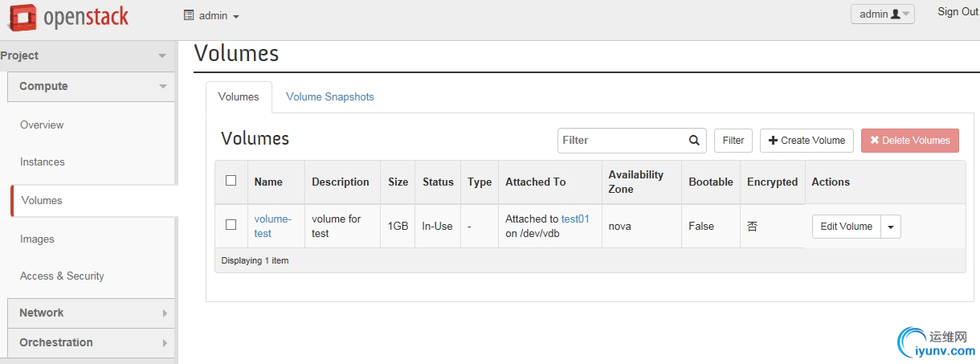The width and height of the screenshot is (980, 364).
Task: Open the Edit Volume actions dropdown arrow
Action: pyautogui.click(x=891, y=227)
